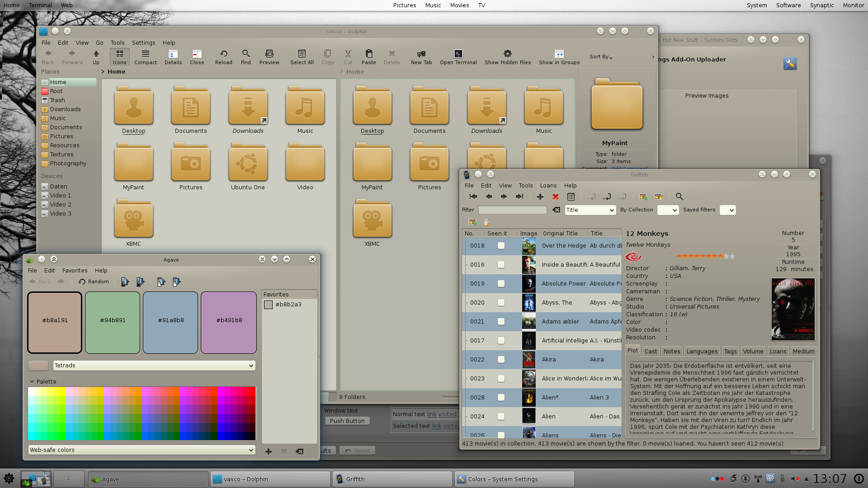
Task: Open the Loans menu in Griffith
Action: (x=548, y=186)
